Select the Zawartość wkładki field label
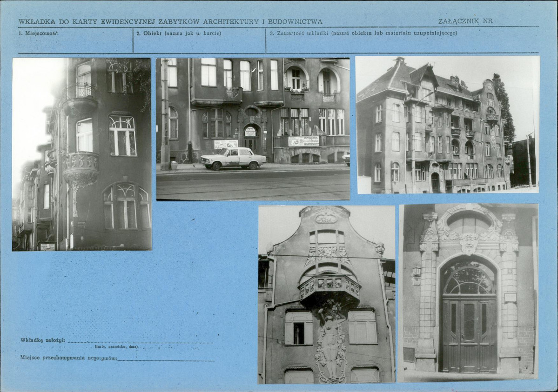 364,33
